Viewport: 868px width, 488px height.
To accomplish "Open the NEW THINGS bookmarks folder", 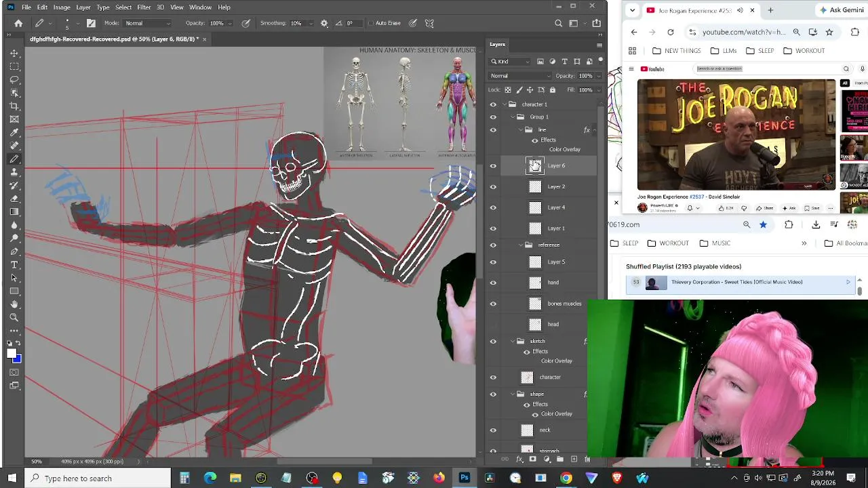I will 676,51.
